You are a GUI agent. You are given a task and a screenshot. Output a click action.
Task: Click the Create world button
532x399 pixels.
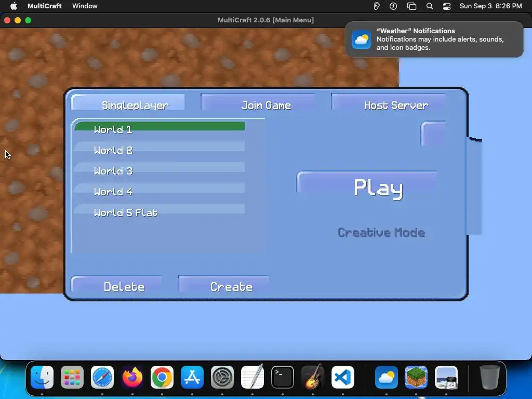pyautogui.click(x=223, y=284)
